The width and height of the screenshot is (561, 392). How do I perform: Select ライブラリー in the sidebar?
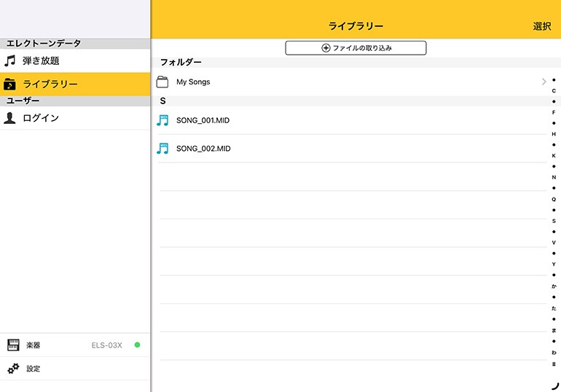(75, 84)
